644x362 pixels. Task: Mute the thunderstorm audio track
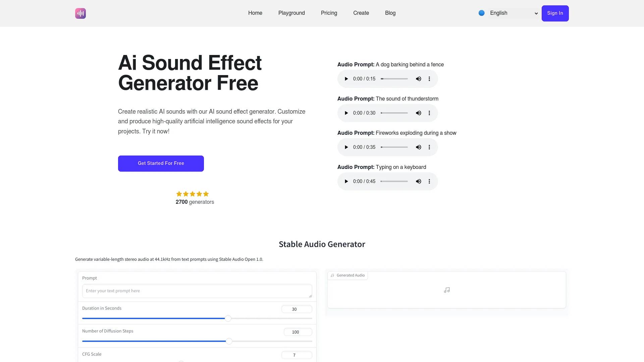418,113
